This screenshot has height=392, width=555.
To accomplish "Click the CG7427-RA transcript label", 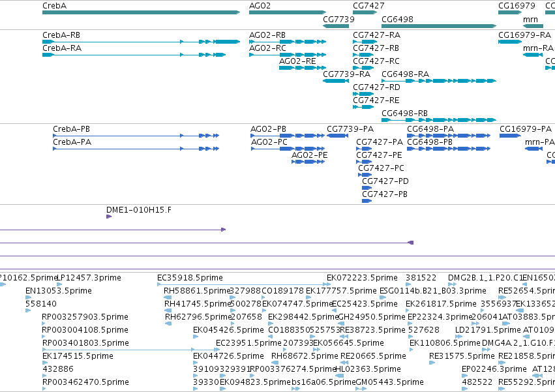I will coord(376,35).
